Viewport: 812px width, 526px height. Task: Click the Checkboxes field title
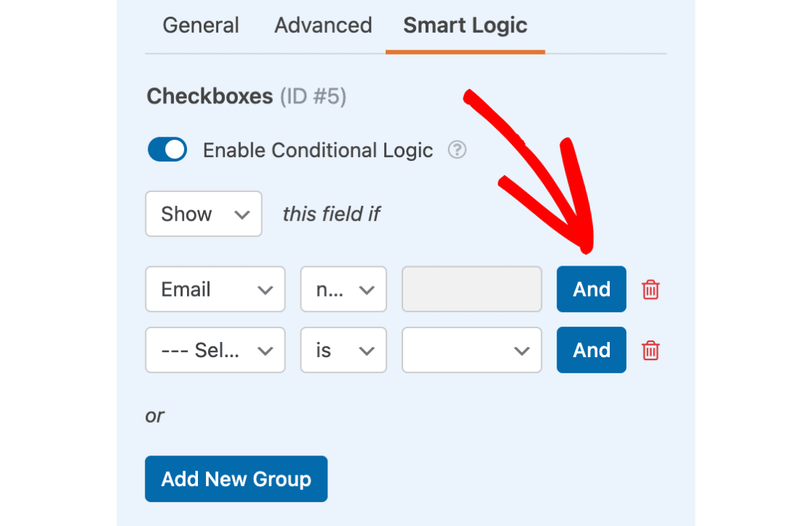[x=210, y=96]
